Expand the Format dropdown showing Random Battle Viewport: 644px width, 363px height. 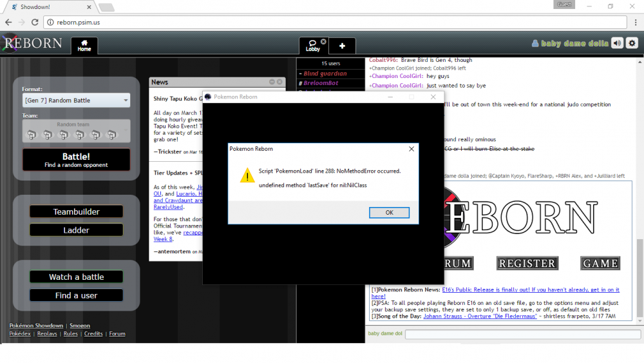click(x=76, y=101)
